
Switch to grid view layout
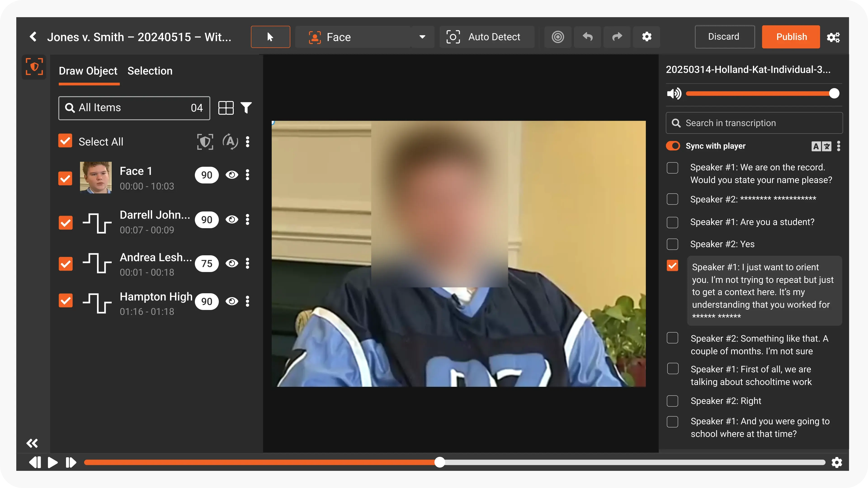pos(226,108)
